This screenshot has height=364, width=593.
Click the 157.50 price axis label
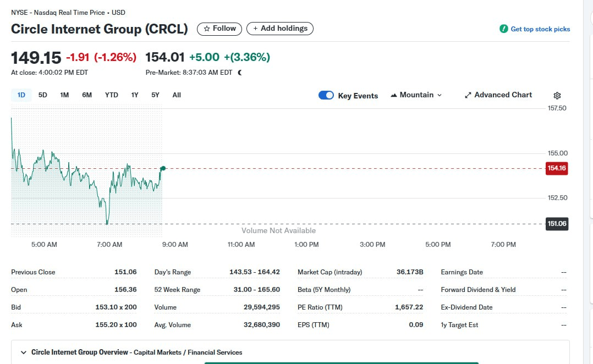coord(557,108)
